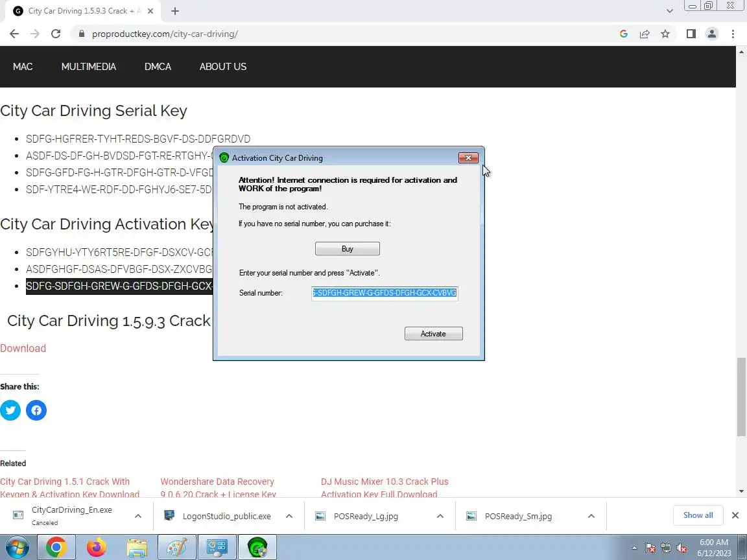Open Chrome side panel
Viewport: 747px width, 560px height.
691,34
